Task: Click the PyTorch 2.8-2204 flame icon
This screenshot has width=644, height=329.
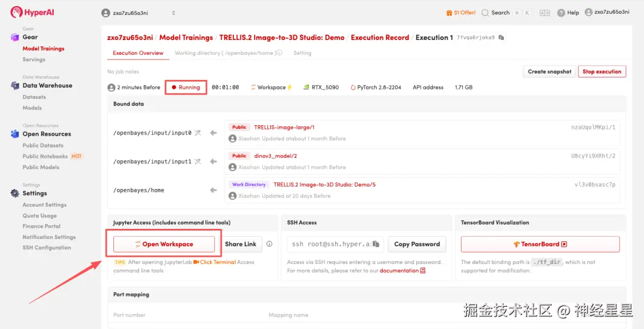Action: pos(353,88)
